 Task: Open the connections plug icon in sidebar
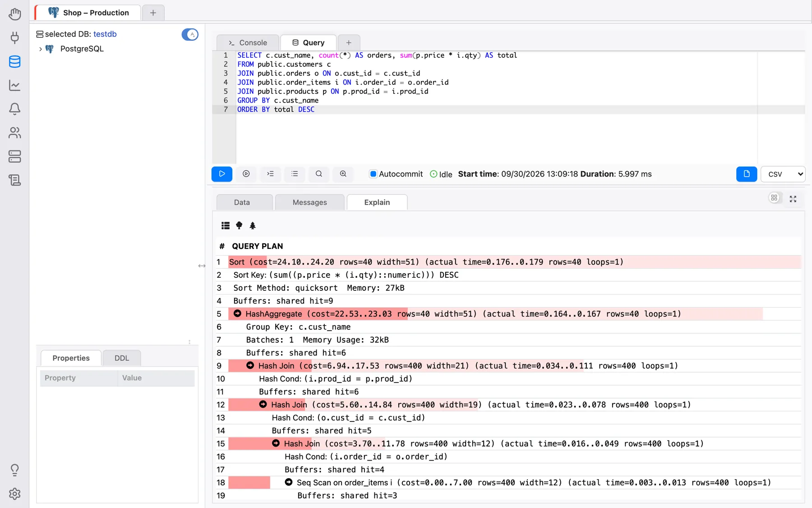[x=14, y=37]
